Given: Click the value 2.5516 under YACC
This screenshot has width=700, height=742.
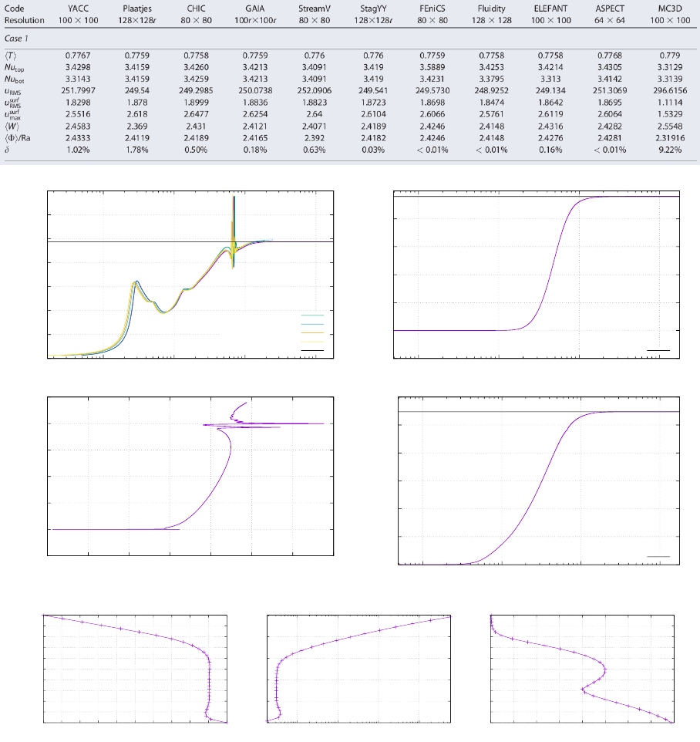Looking at the screenshot, I should [78, 114].
